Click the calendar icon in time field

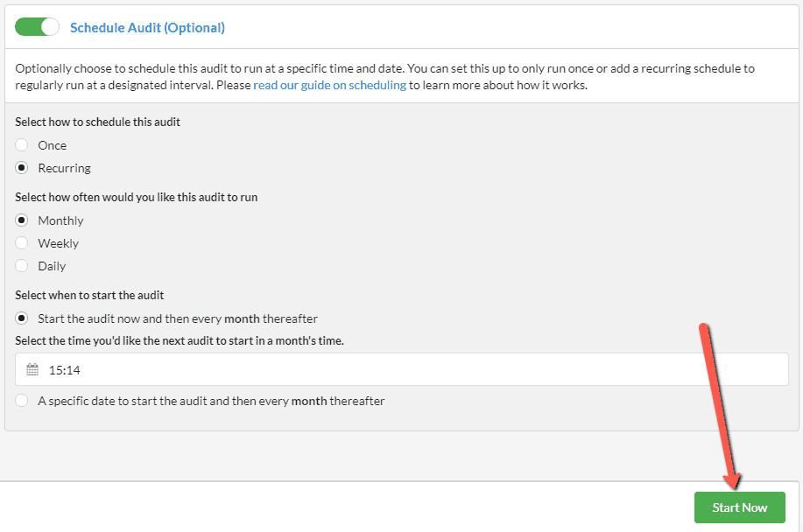(32, 370)
